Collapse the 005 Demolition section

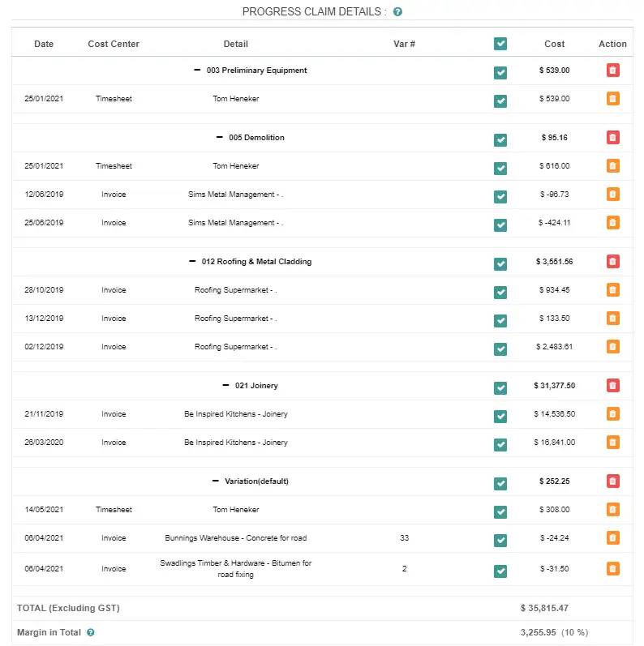click(x=219, y=138)
